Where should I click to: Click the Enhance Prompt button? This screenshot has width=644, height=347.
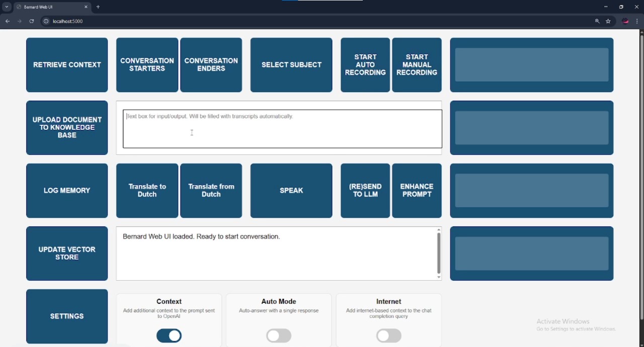(417, 191)
